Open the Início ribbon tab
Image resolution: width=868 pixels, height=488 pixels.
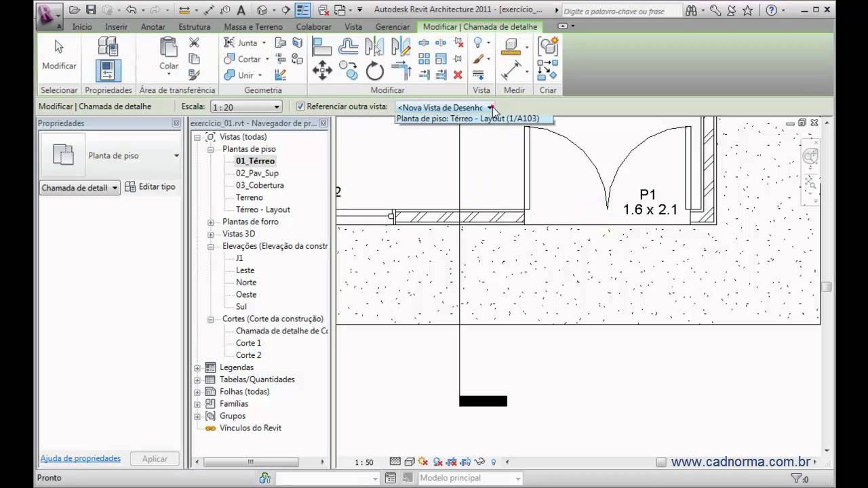click(x=82, y=26)
